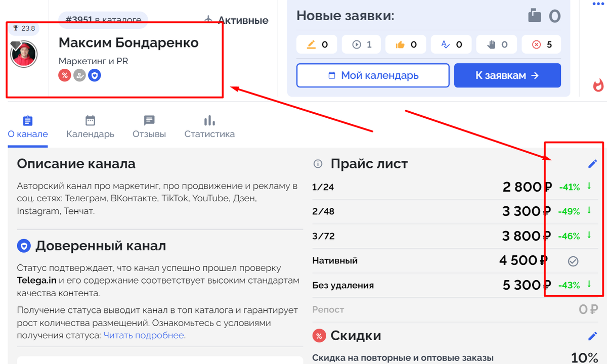Click the Мой календарь button
607x364 pixels.
point(373,75)
